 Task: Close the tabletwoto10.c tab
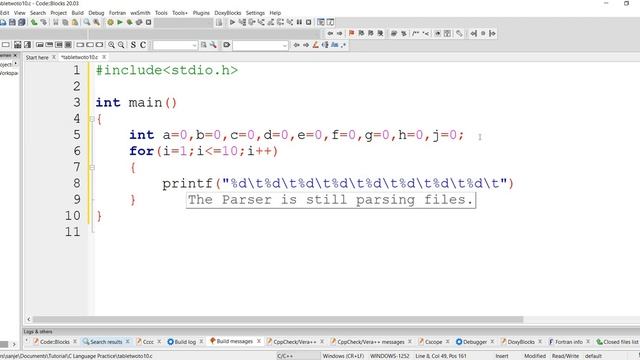104,58
